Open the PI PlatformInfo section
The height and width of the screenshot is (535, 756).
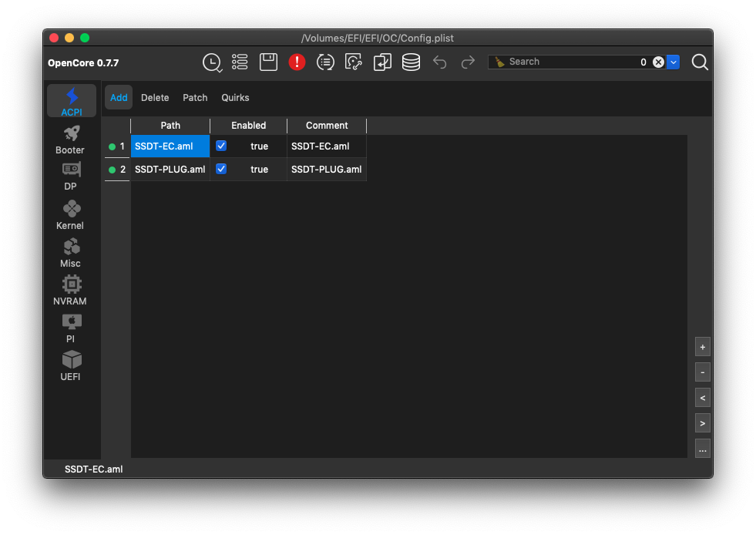(70, 328)
